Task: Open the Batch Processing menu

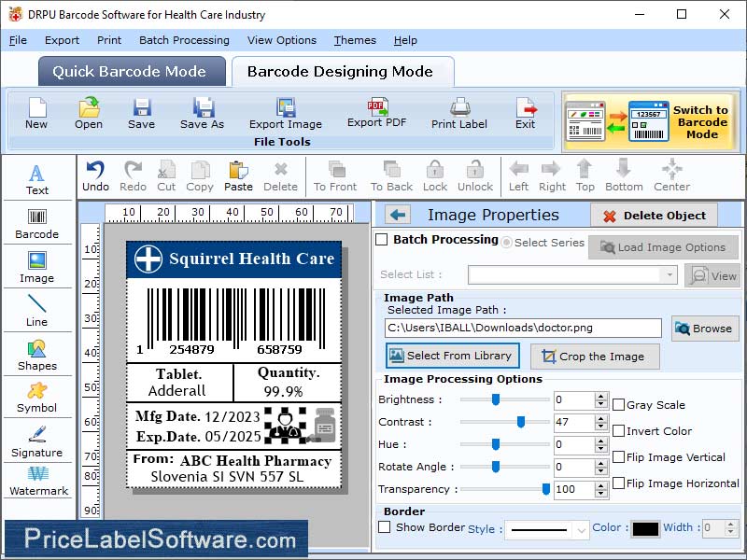Action: click(x=184, y=40)
